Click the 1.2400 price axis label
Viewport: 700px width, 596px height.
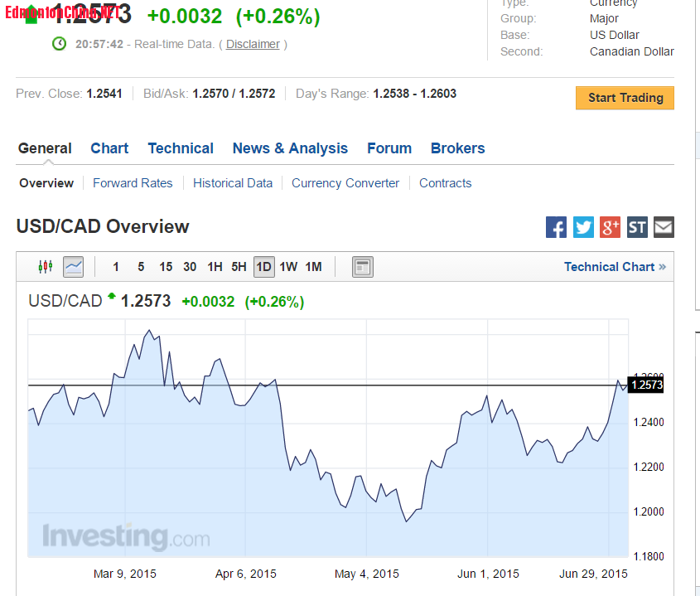[x=649, y=422]
